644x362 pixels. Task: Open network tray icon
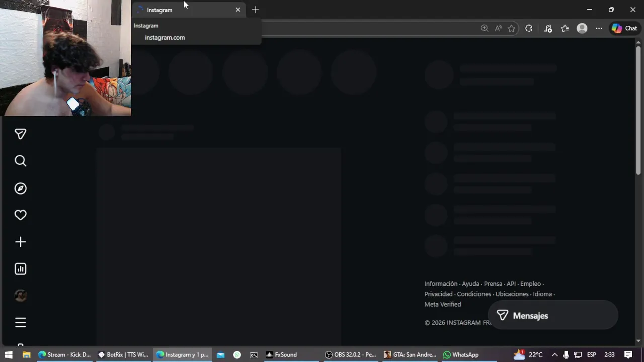coord(578,355)
